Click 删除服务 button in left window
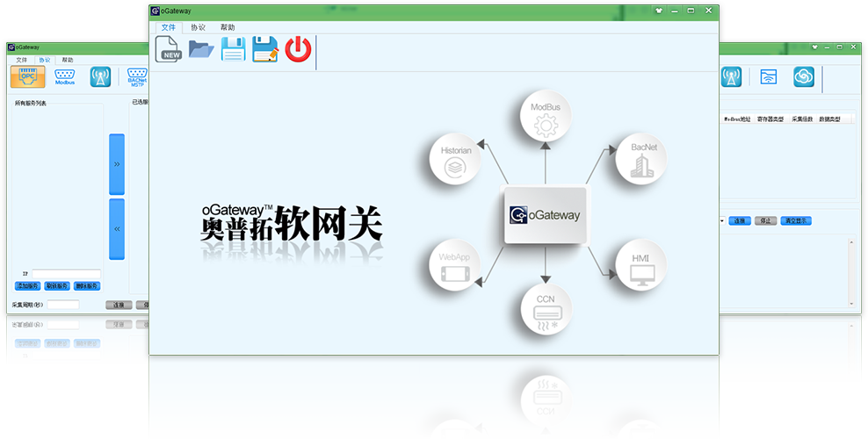Viewport: 868px width, 439px height. pos(87,286)
